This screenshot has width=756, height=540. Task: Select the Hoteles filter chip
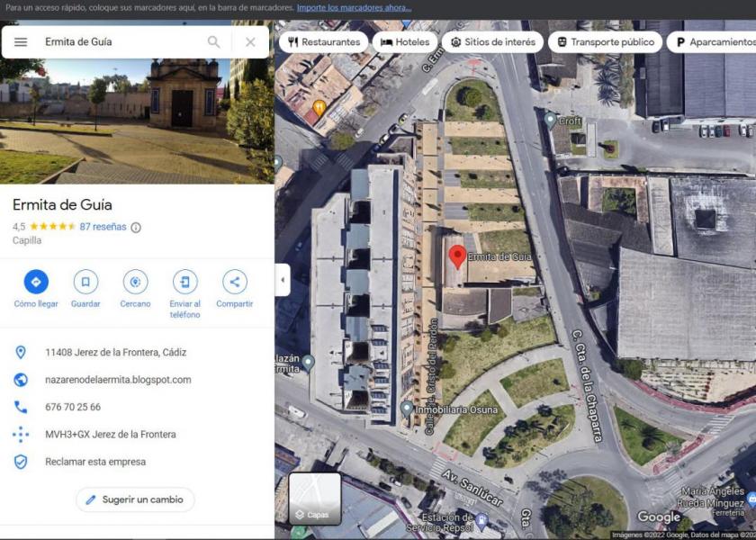[x=404, y=42]
